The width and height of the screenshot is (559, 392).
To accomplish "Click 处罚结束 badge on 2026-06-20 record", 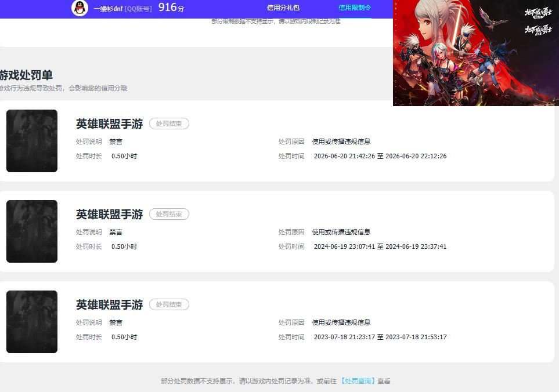I will (169, 124).
